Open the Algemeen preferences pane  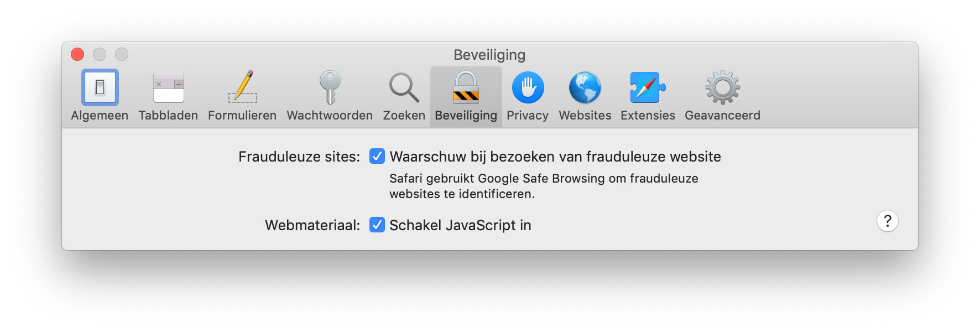click(x=100, y=96)
